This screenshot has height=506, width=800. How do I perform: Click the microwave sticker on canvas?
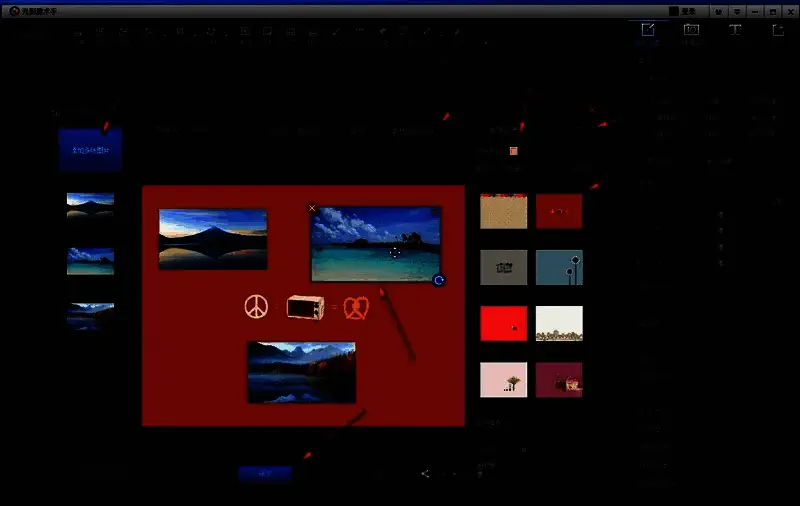(306, 307)
